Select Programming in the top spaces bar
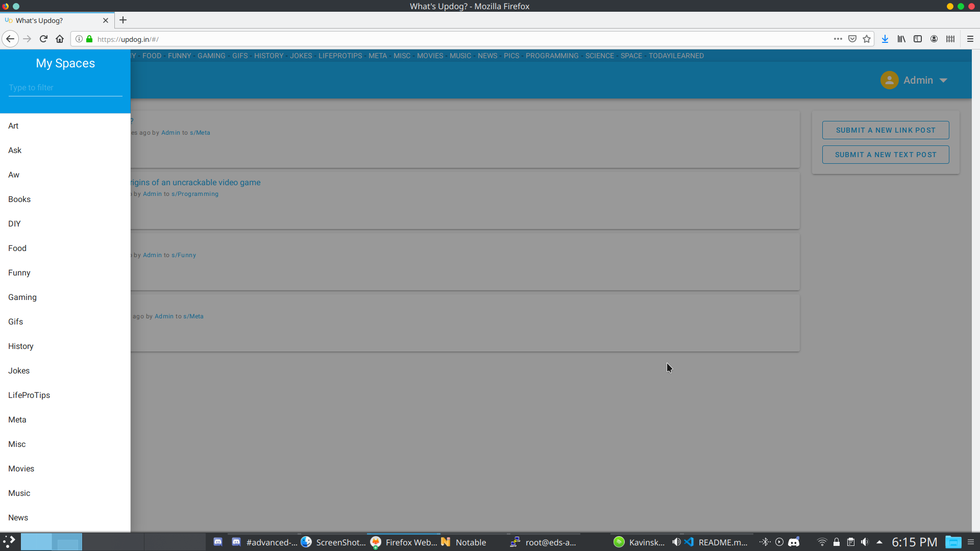 pos(552,56)
